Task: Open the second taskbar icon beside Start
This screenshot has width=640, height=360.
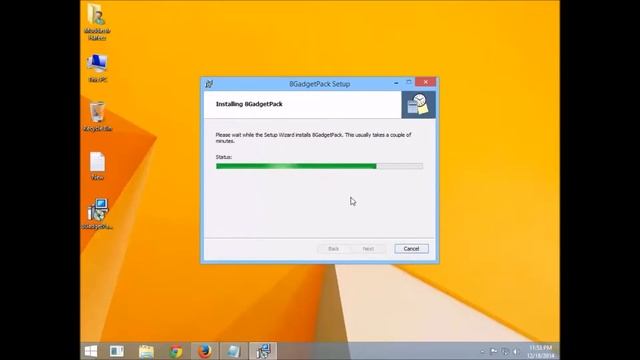Action: [117, 351]
